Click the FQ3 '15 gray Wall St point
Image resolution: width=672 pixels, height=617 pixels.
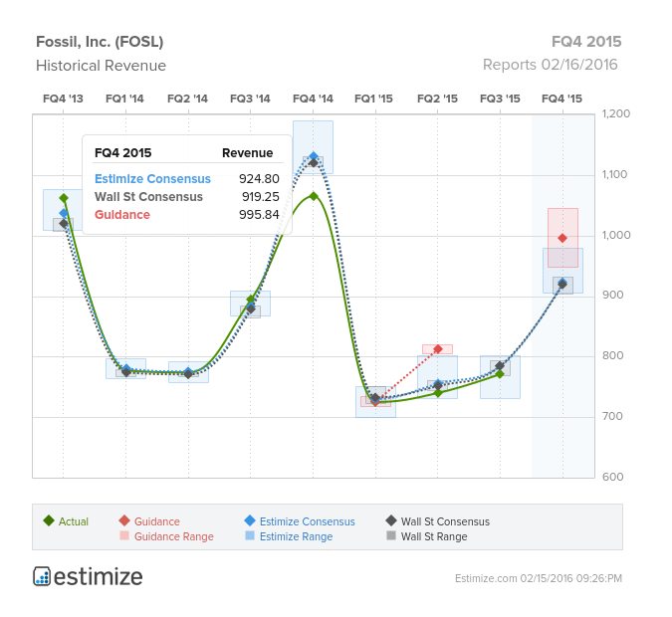click(500, 366)
